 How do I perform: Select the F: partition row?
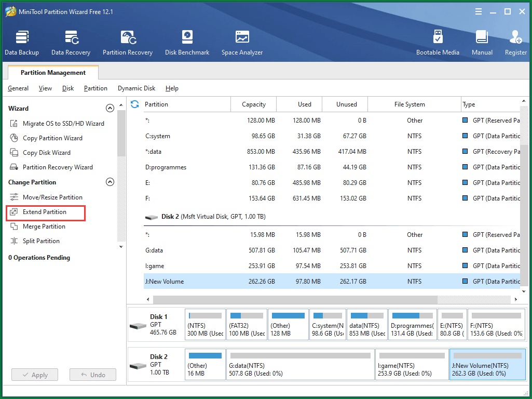click(x=332, y=198)
